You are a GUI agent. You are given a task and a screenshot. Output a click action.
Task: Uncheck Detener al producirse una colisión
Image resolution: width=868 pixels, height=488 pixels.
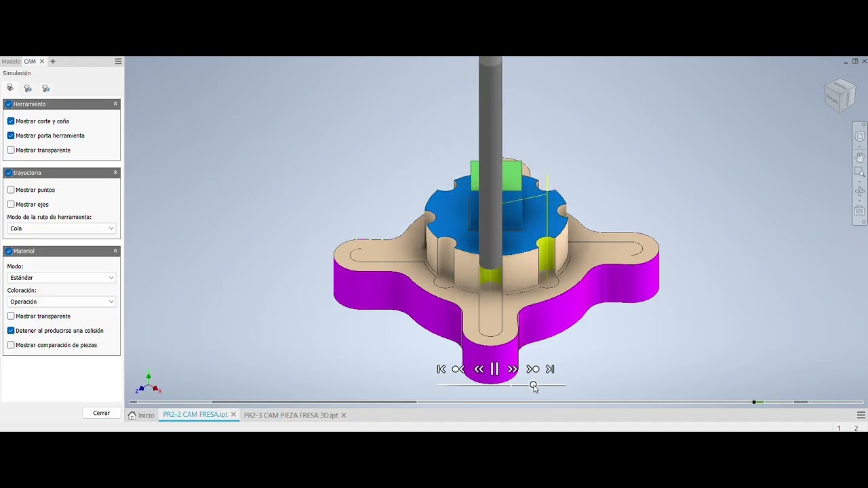[11, 331]
